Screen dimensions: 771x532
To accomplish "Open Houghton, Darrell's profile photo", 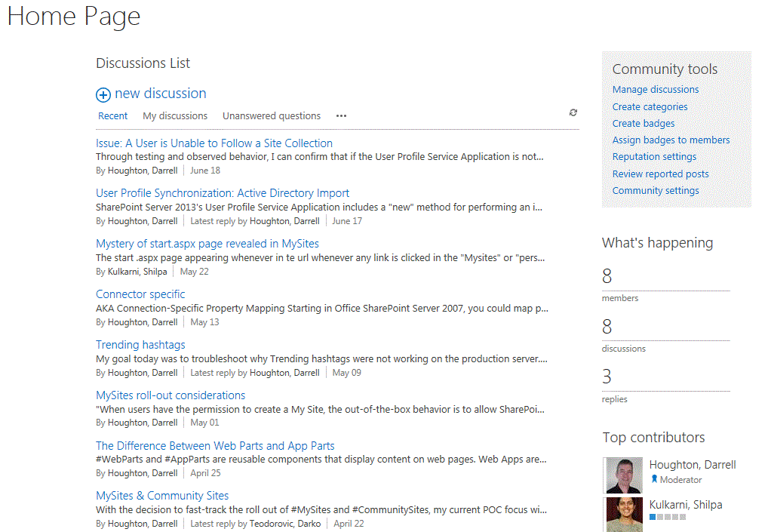I will pyautogui.click(x=624, y=475).
